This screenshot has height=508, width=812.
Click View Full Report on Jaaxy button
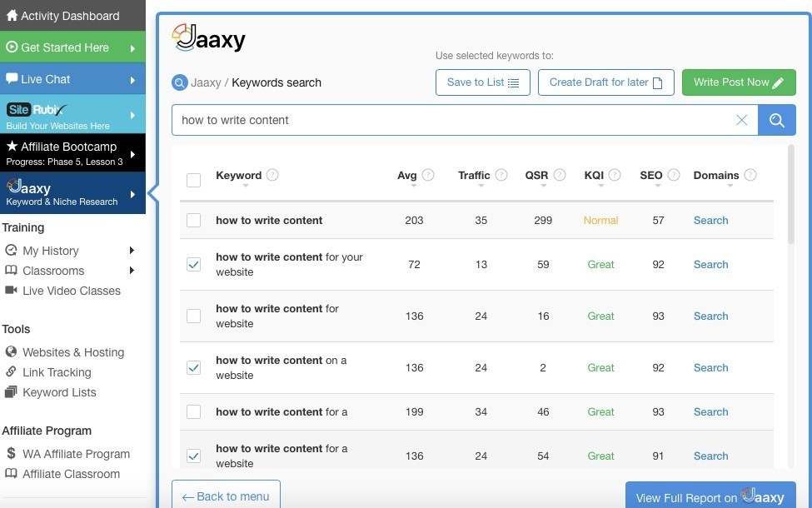pos(710,495)
